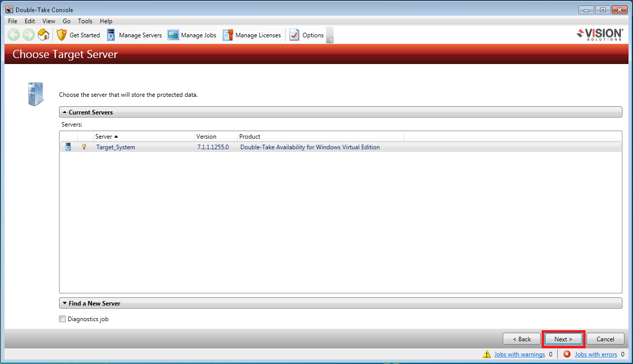Open the Get Started shield icon

(62, 35)
